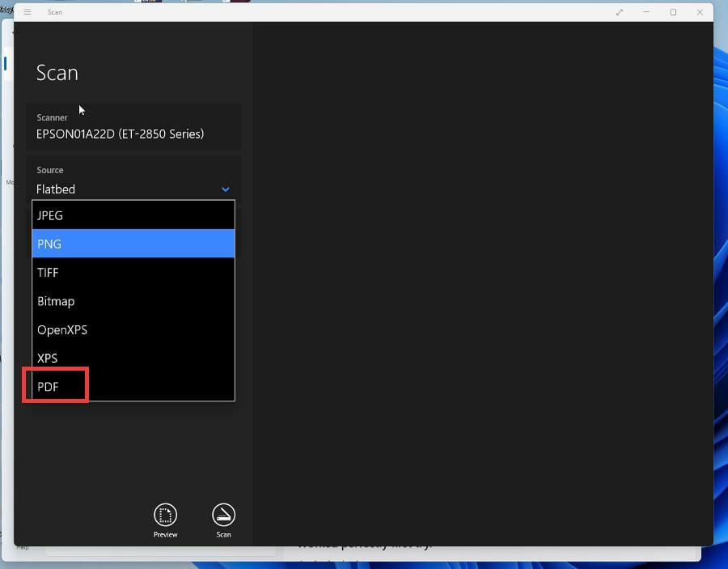This screenshot has height=569, width=728.
Task: Select the EPSON01A22D scanner field
Action: click(133, 126)
